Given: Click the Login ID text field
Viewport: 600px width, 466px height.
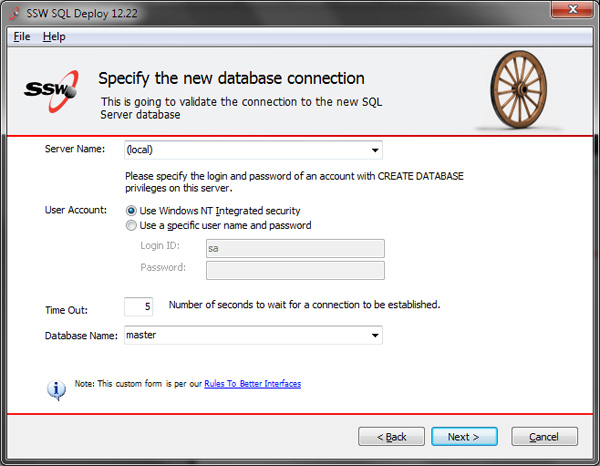Looking at the screenshot, I should tap(295, 249).
